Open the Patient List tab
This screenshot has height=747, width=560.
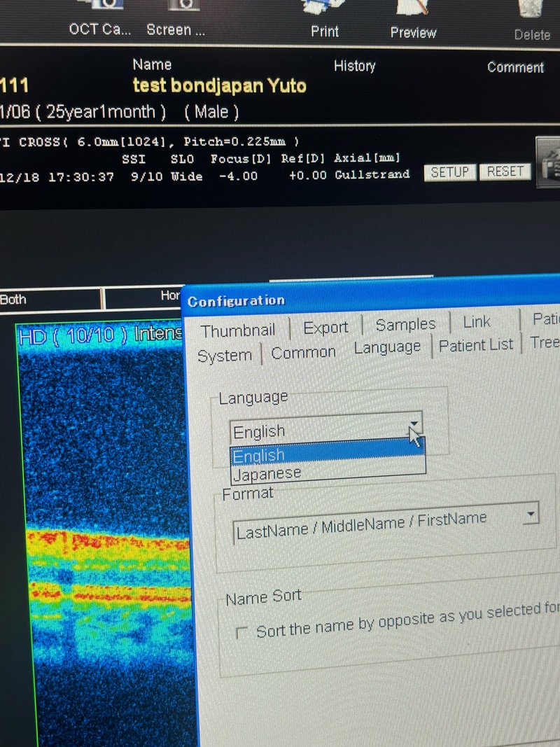point(476,345)
